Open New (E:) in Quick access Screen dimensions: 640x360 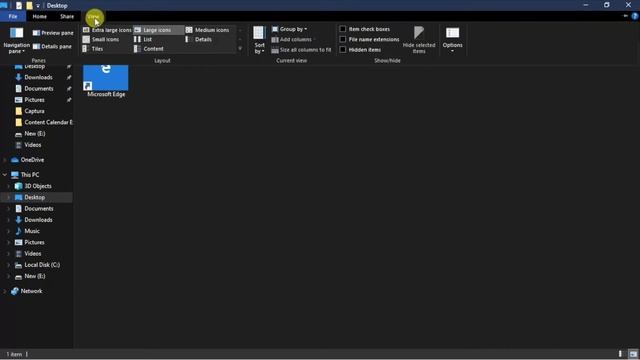click(35, 133)
